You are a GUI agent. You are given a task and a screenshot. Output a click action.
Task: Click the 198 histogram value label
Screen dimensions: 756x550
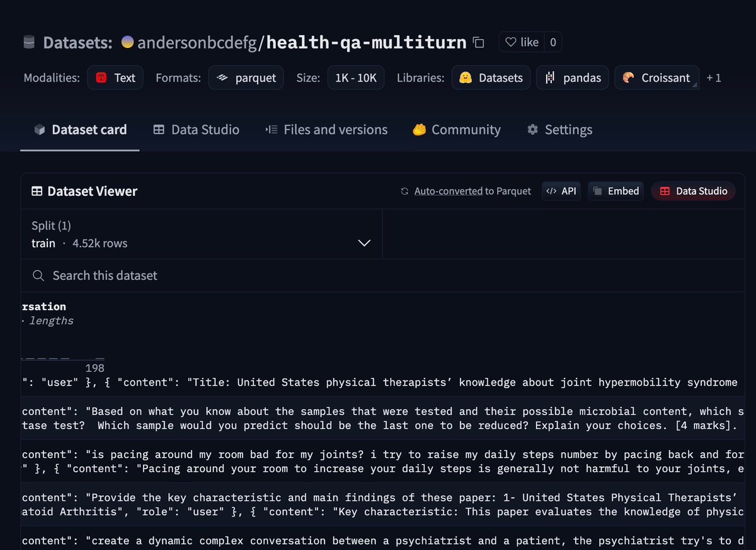pos(94,368)
